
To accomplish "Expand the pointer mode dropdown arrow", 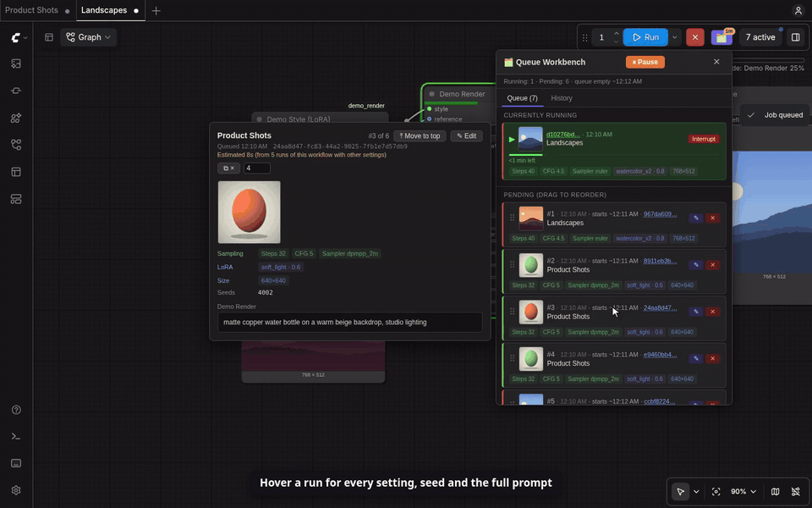I will 696,491.
